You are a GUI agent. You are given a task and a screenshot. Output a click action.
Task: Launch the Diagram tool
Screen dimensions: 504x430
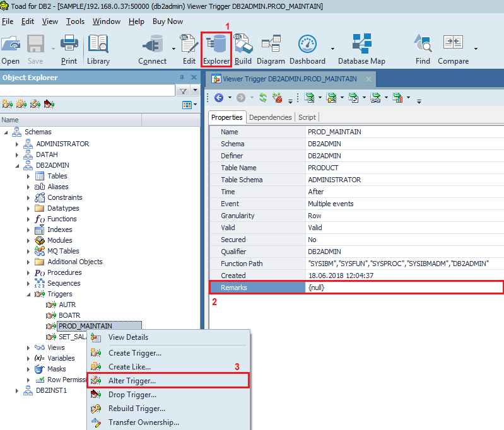271,49
